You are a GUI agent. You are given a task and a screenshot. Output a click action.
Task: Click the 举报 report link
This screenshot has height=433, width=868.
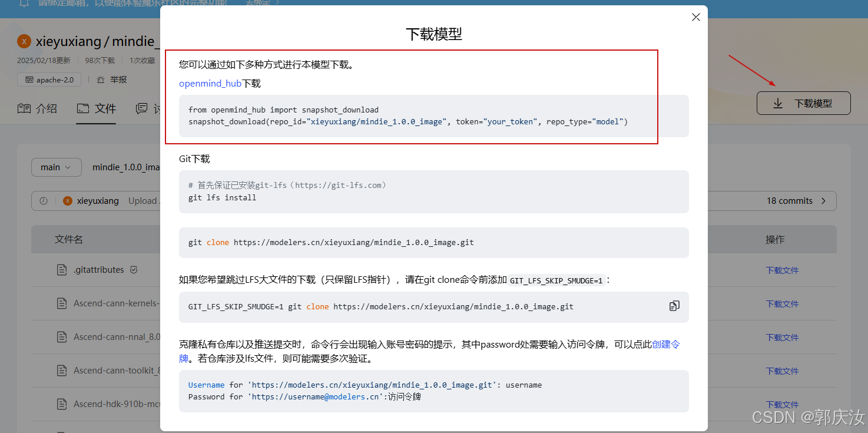[118, 80]
